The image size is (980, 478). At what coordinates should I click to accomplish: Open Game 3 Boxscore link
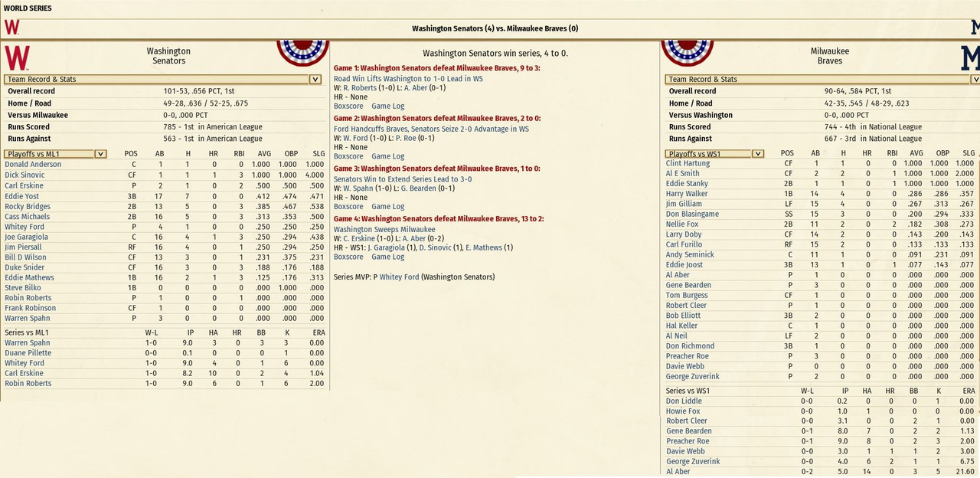tap(348, 207)
